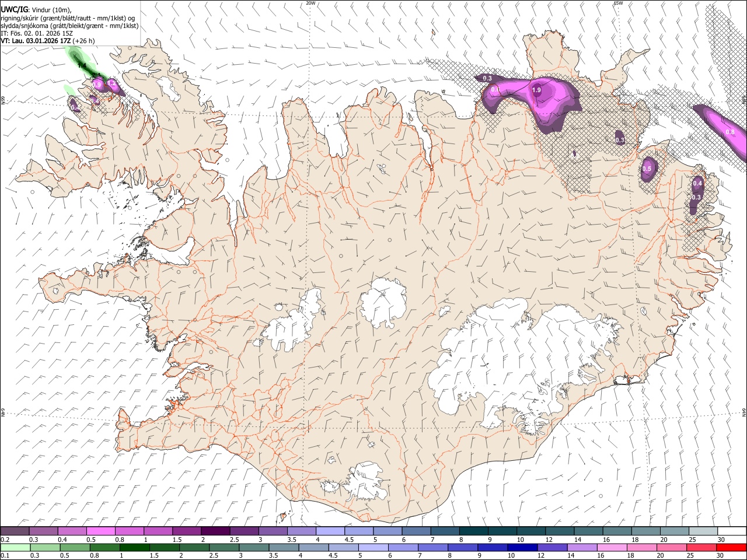This screenshot has width=747, height=560.
Task: Pick the upper legend swatch between 0.5 and 0.8
Action: (100, 531)
